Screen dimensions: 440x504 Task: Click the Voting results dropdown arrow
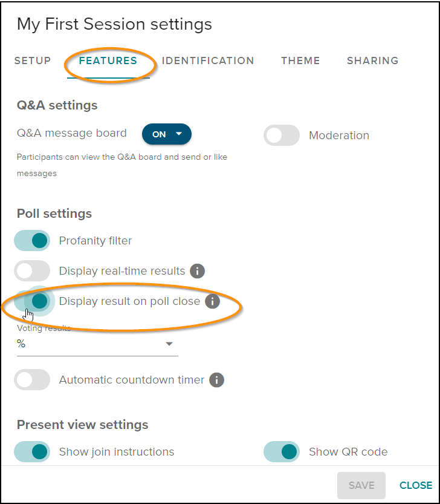point(169,344)
